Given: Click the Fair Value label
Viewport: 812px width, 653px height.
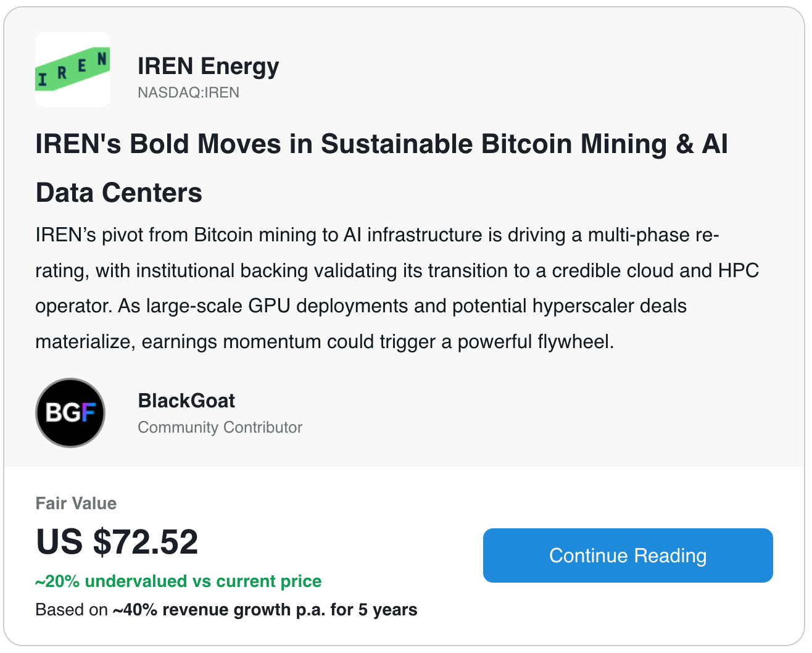Looking at the screenshot, I should [x=76, y=504].
